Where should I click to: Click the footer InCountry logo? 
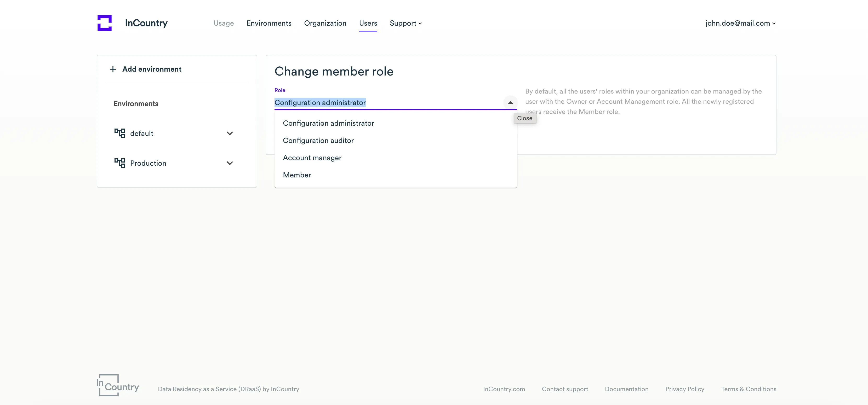(118, 385)
